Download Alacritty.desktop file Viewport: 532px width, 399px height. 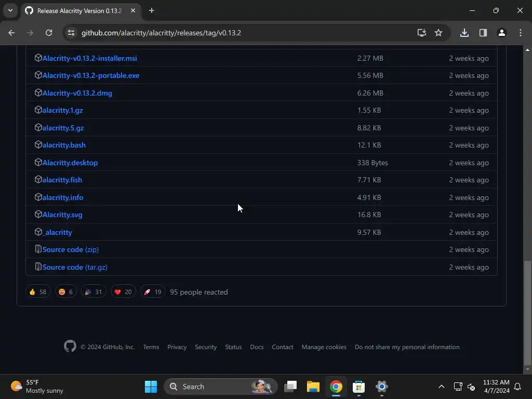click(70, 163)
